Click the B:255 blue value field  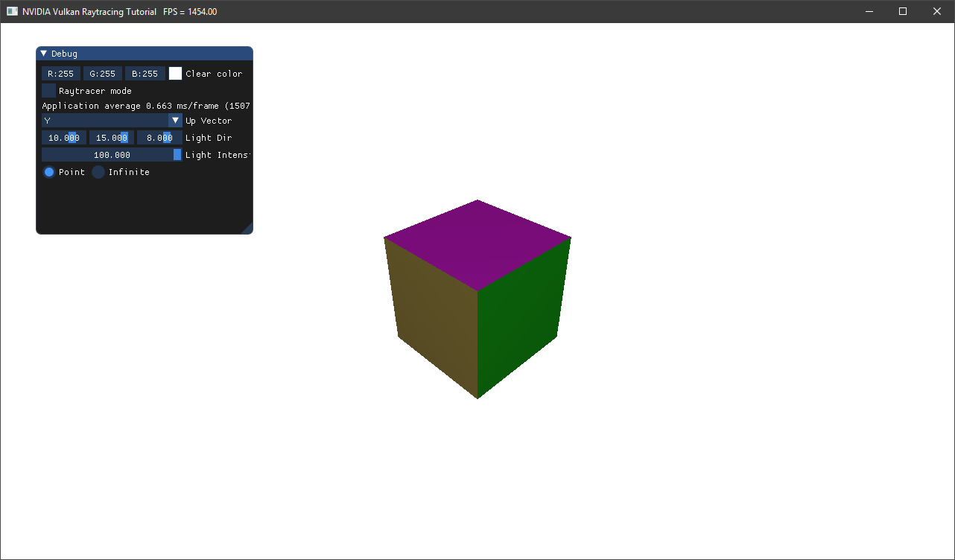[x=145, y=74]
